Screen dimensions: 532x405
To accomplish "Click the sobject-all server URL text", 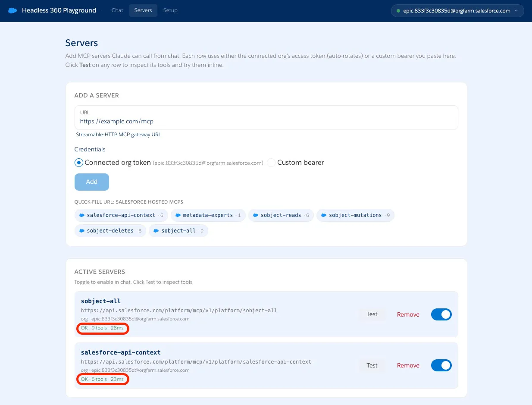I will click(179, 311).
